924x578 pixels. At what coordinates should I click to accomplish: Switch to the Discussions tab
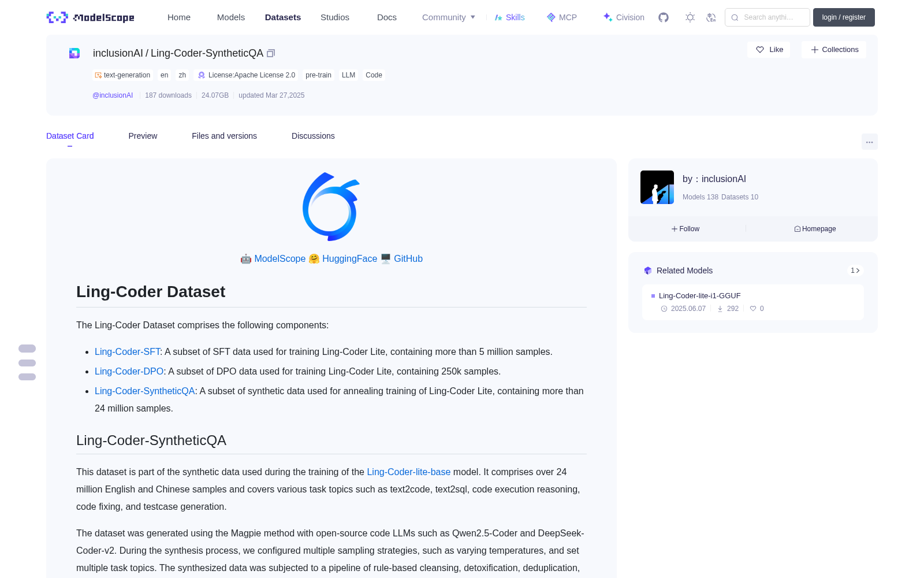pos(313,136)
